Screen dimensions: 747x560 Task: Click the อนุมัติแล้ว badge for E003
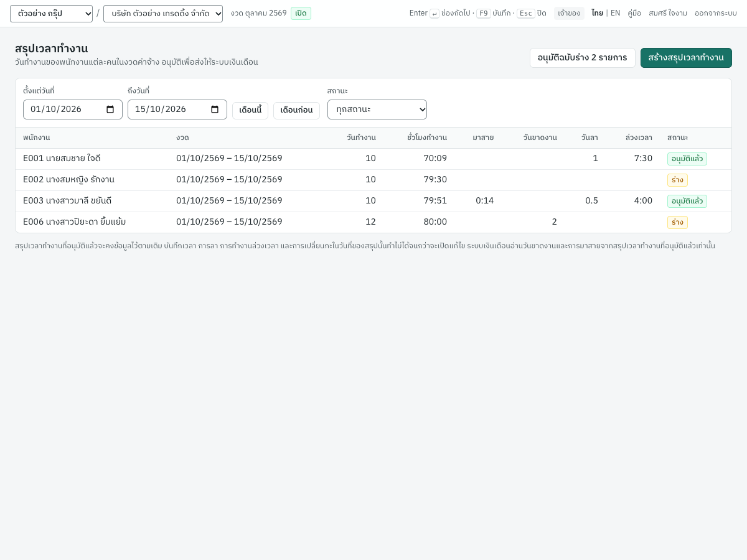point(687,201)
